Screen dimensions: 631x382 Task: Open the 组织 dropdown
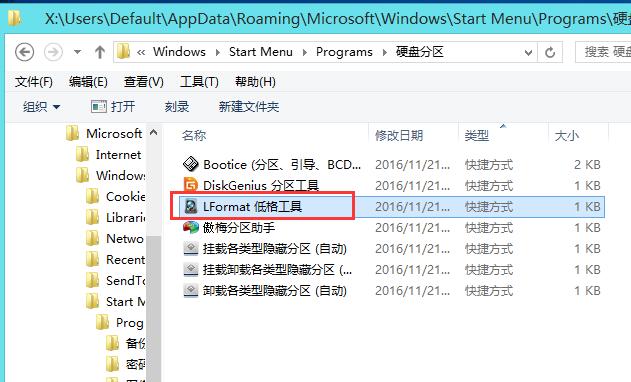[41, 107]
